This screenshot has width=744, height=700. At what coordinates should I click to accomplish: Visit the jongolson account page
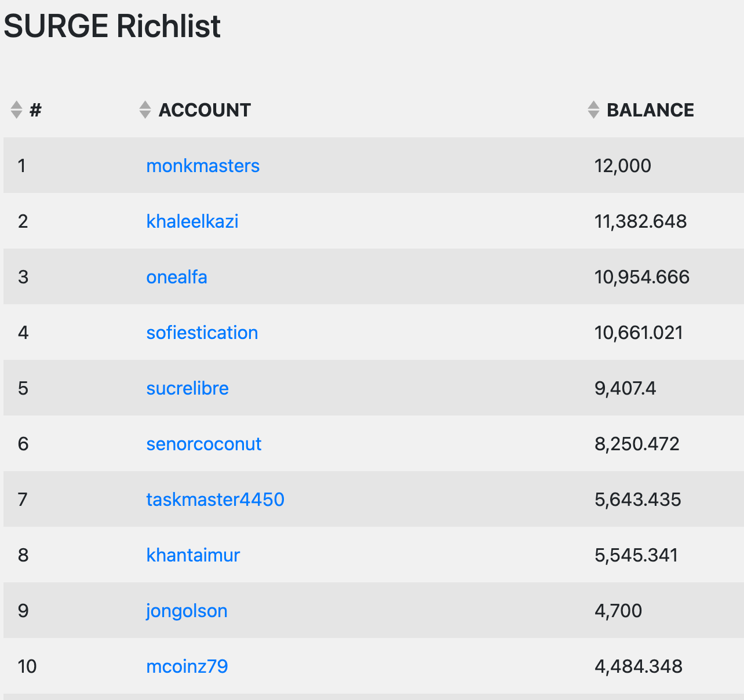(x=187, y=611)
